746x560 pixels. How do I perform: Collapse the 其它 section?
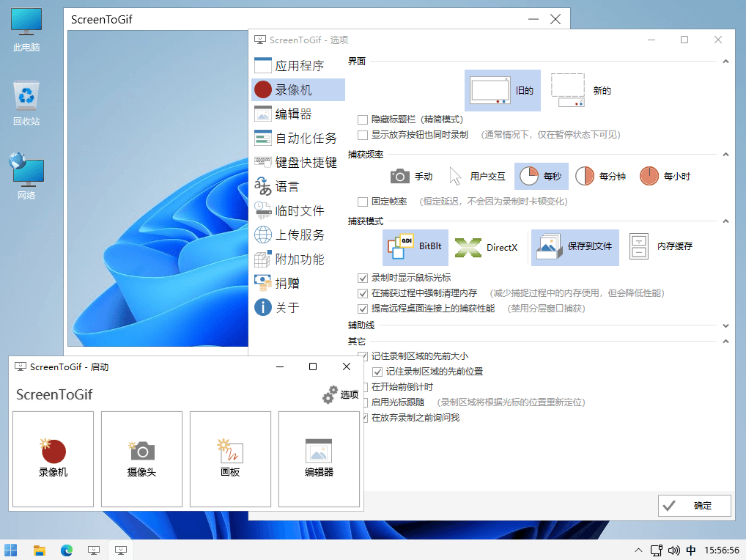tap(725, 342)
